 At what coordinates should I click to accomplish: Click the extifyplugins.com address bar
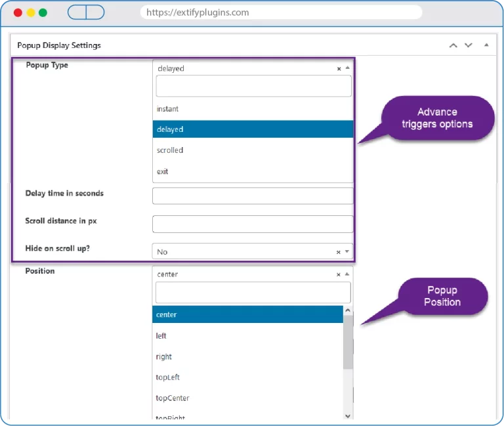[x=281, y=12]
